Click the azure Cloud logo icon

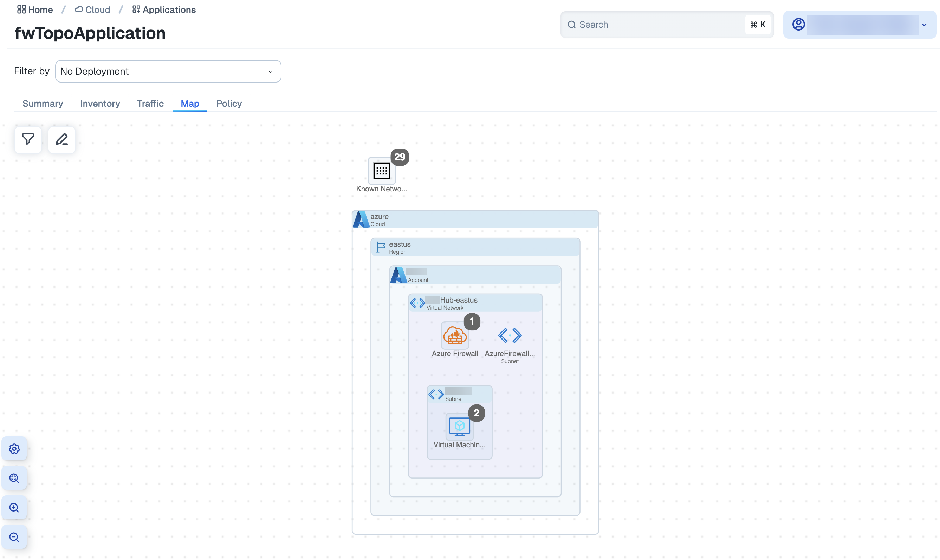pyautogui.click(x=361, y=219)
